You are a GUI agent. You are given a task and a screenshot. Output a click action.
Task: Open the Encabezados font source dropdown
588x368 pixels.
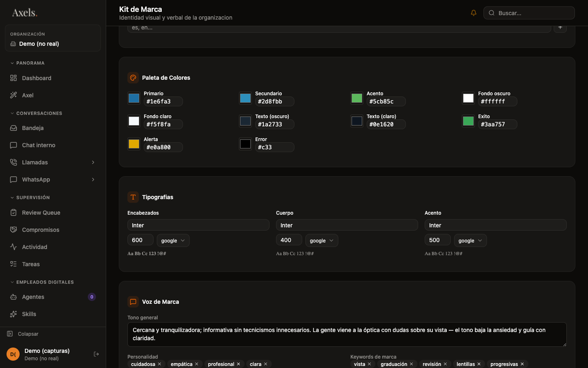173,240
